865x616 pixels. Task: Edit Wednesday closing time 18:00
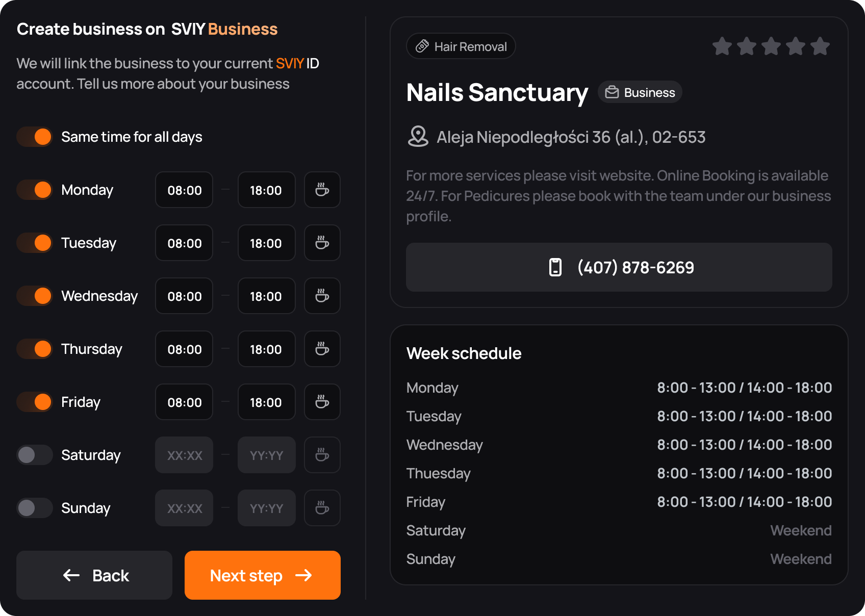pos(267,296)
